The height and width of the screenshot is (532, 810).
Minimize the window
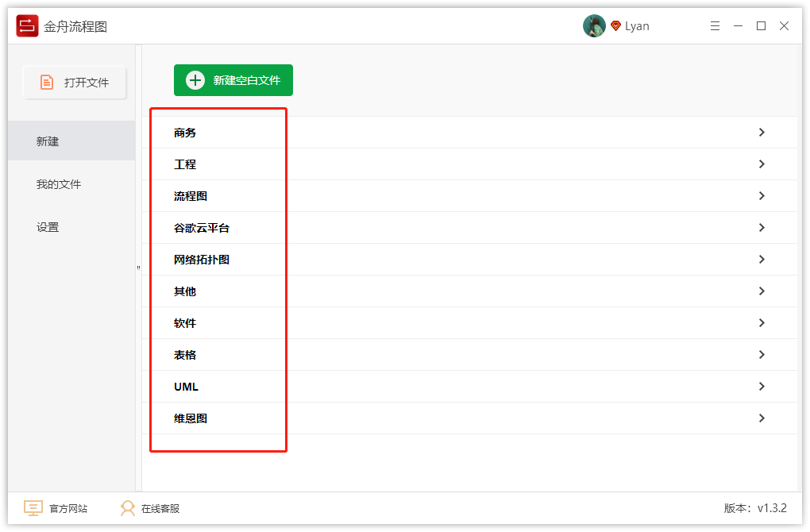pos(739,26)
